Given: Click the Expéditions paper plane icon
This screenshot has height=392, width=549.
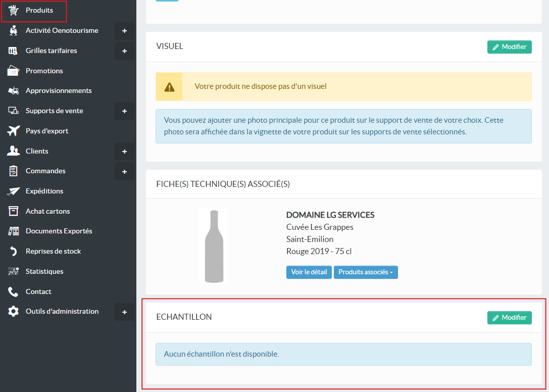Looking at the screenshot, I should 14,191.
